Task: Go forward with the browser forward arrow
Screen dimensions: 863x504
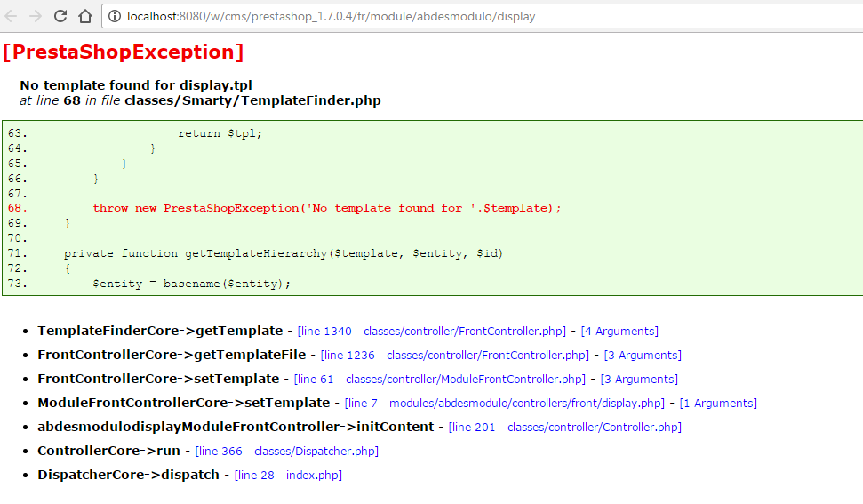Action: click(x=36, y=17)
